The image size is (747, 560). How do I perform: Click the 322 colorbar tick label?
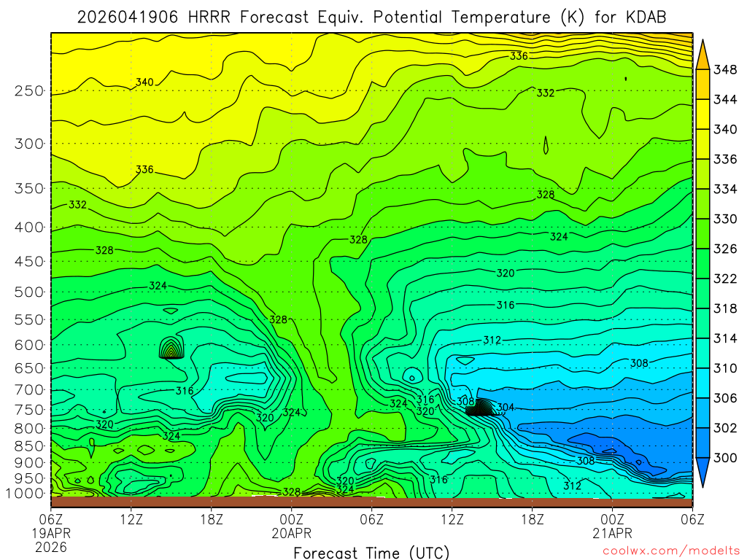(x=724, y=279)
